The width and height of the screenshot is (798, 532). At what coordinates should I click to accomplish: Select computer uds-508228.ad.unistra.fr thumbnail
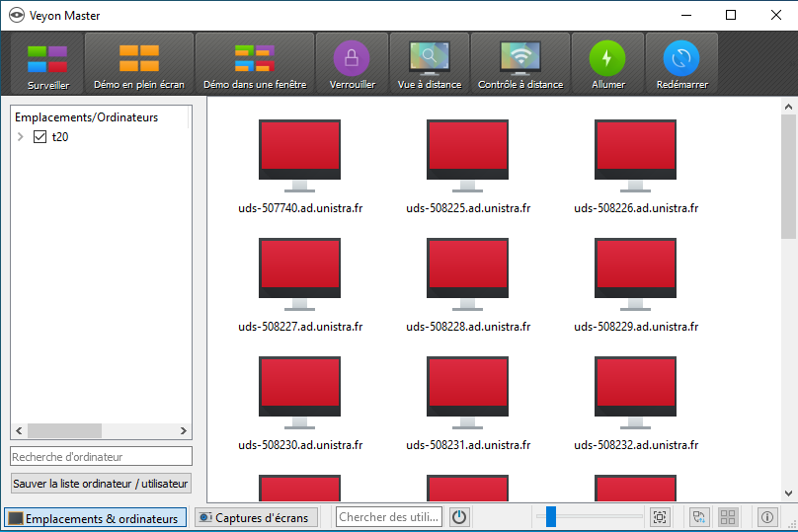point(468,276)
